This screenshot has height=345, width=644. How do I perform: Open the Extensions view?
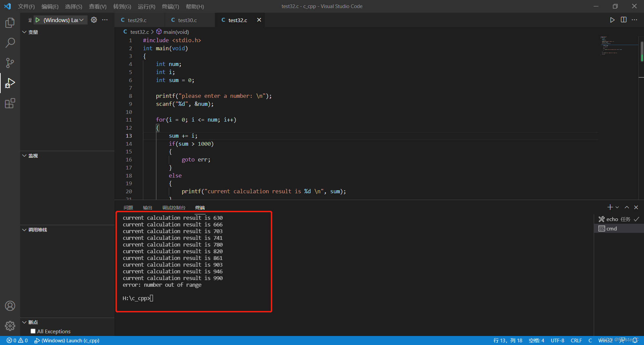tap(10, 103)
